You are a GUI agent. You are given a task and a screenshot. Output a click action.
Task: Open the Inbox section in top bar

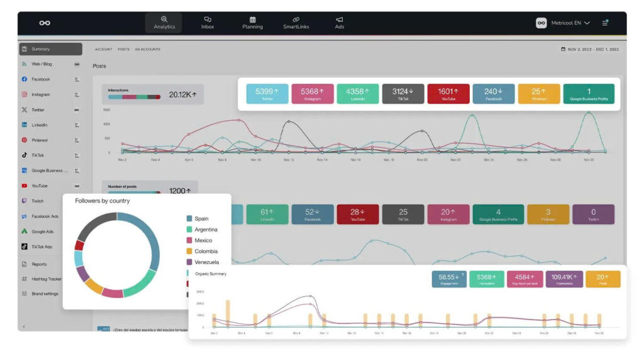point(208,23)
